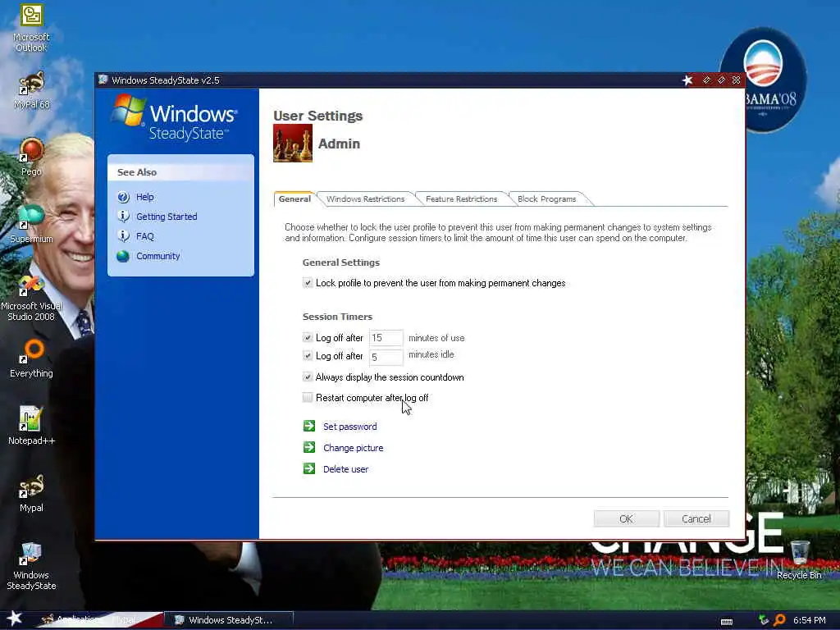The image size is (840, 630).
Task: Click the orange search tray icon
Action: coord(780,620)
